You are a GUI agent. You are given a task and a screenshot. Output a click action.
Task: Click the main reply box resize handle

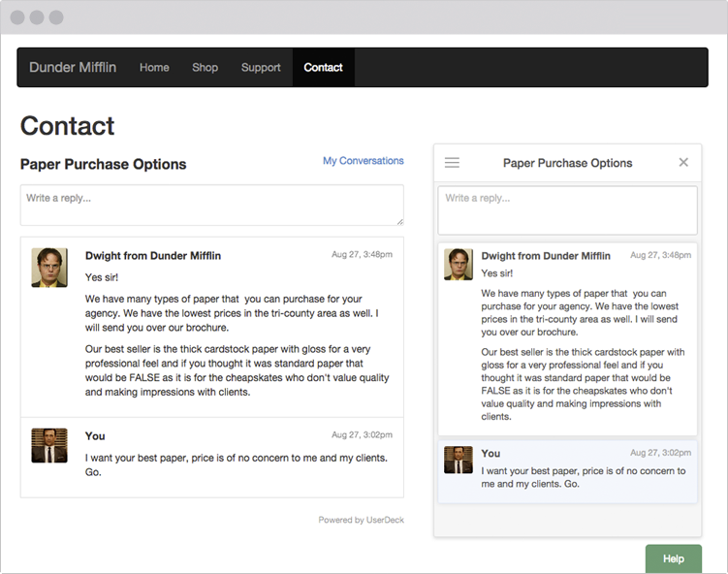399,222
